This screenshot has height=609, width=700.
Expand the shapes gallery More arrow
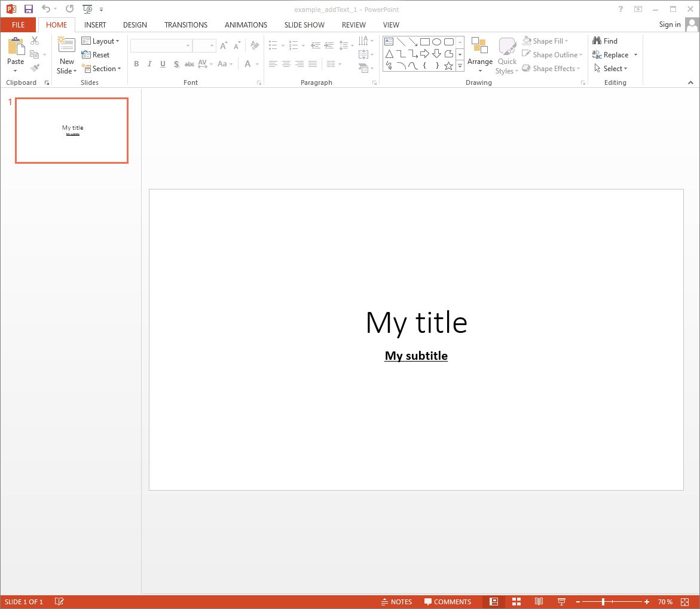pyautogui.click(x=460, y=66)
